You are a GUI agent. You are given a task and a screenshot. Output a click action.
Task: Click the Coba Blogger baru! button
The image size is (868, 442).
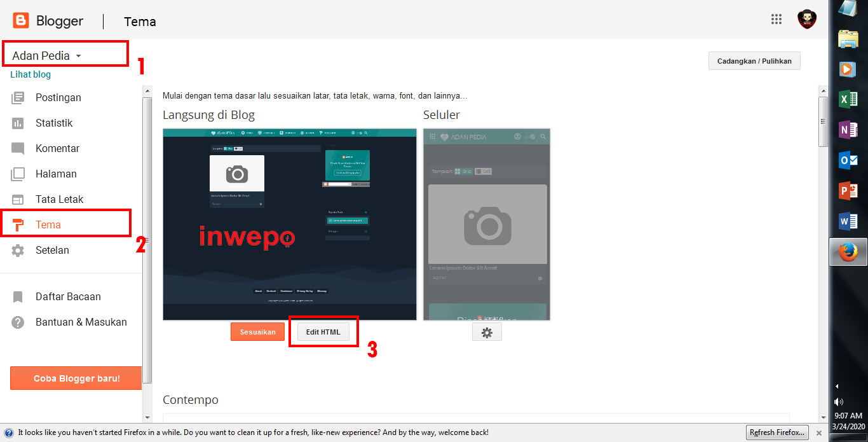(76, 378)
